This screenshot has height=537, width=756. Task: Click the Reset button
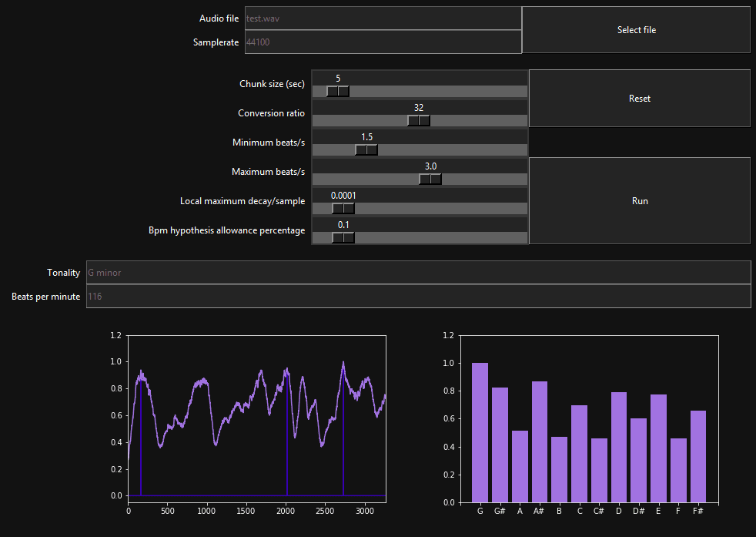click(639, 98)
